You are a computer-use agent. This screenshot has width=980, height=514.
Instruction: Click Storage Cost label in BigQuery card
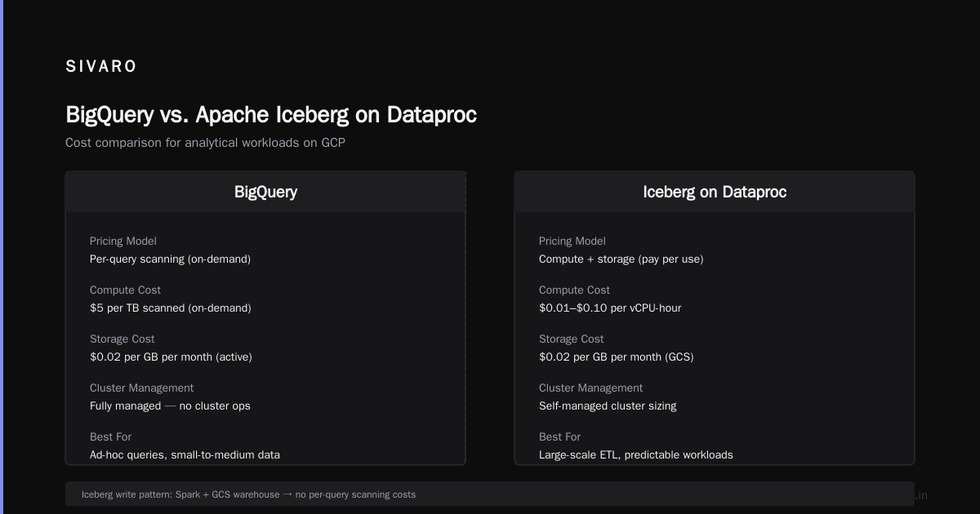(x=122, y=339)
